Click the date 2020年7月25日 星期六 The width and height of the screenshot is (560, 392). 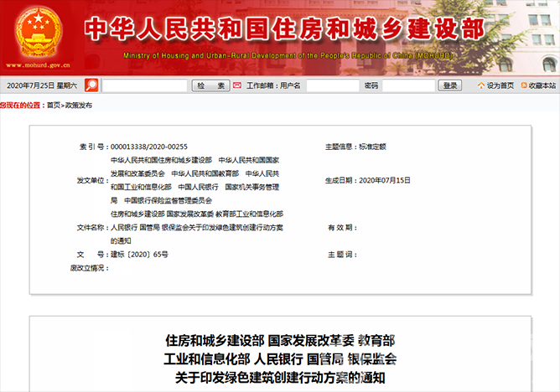[x=42, y=85]
